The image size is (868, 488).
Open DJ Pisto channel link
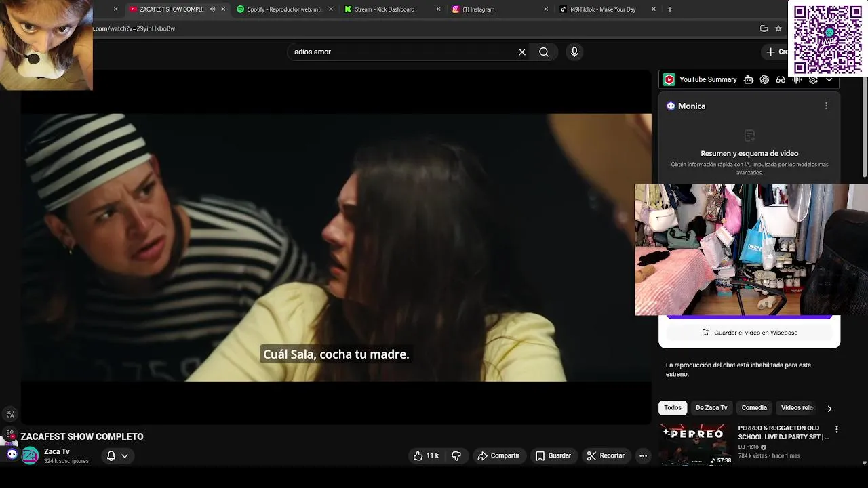click(x=749, y=447)
